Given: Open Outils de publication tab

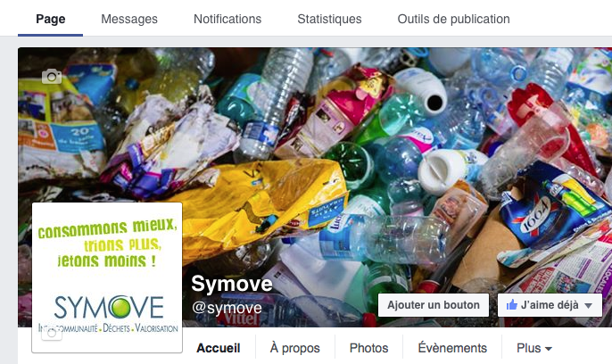Looking at the screenshot, I should [x=453, y=19].
